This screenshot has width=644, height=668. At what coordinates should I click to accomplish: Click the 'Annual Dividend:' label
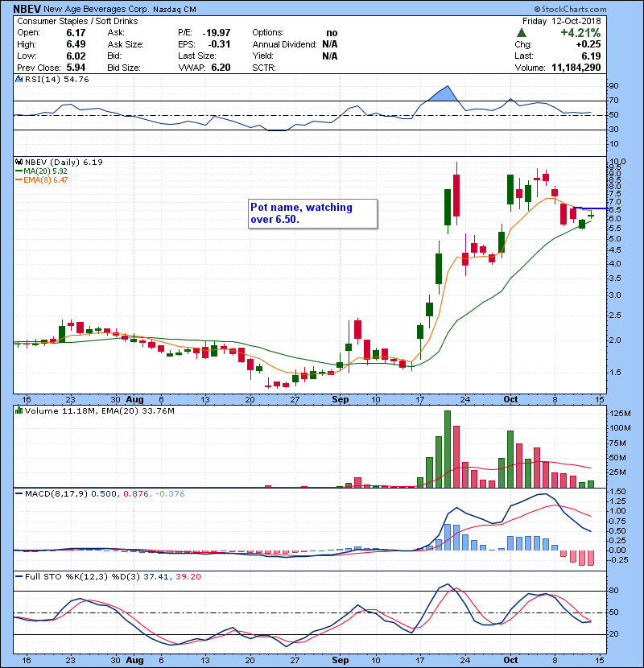285,44
